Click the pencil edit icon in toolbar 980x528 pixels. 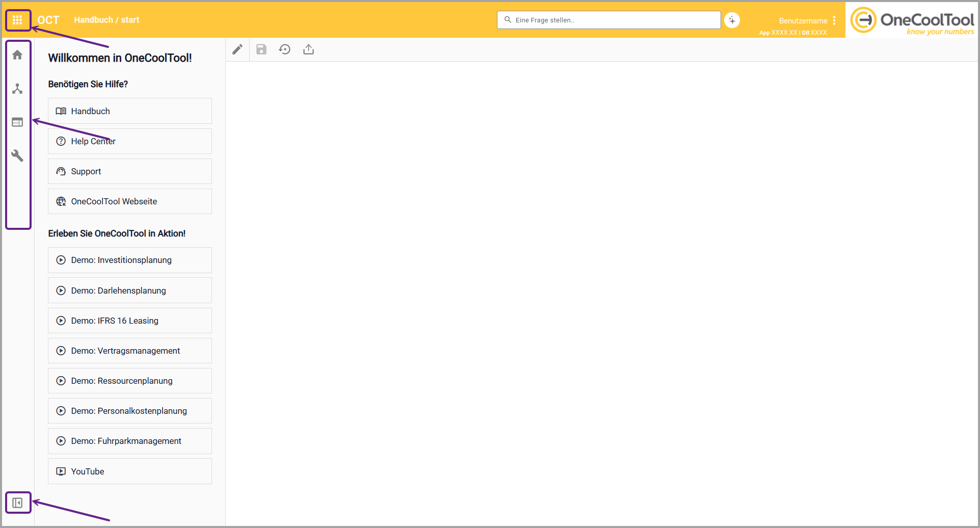[x=237, y=49]
